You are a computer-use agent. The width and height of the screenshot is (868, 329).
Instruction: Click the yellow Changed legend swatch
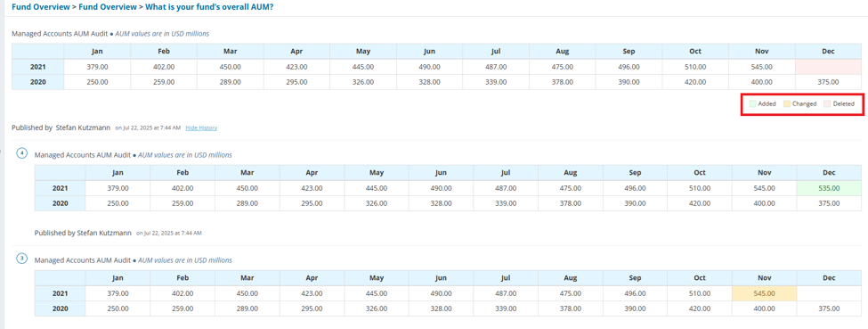tap(787, 103)
